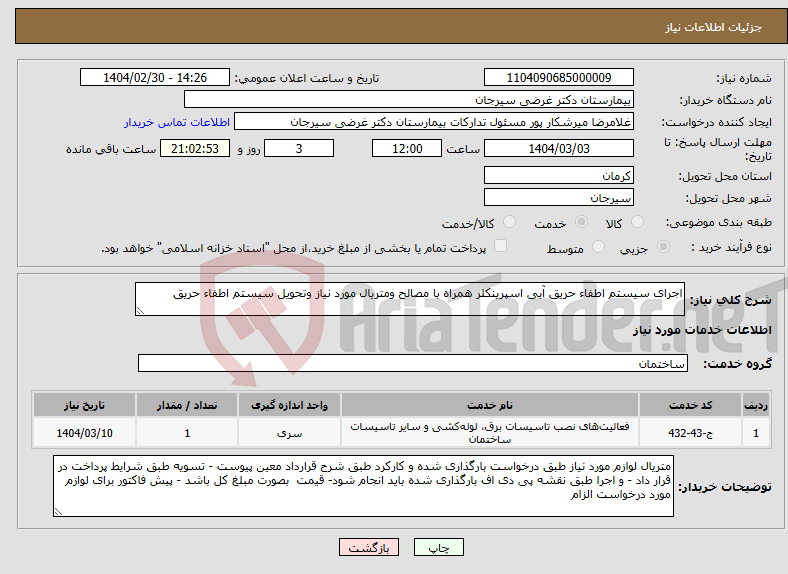788x574 pixels.
Task: Select the متوسط purchase type radio
Action: click(x=598, y=246)
